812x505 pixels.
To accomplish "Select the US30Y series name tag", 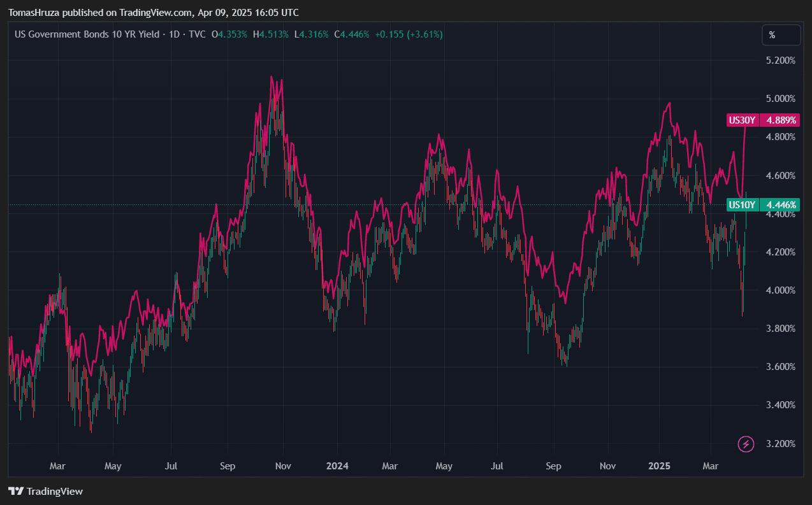I will coord(742,120).
